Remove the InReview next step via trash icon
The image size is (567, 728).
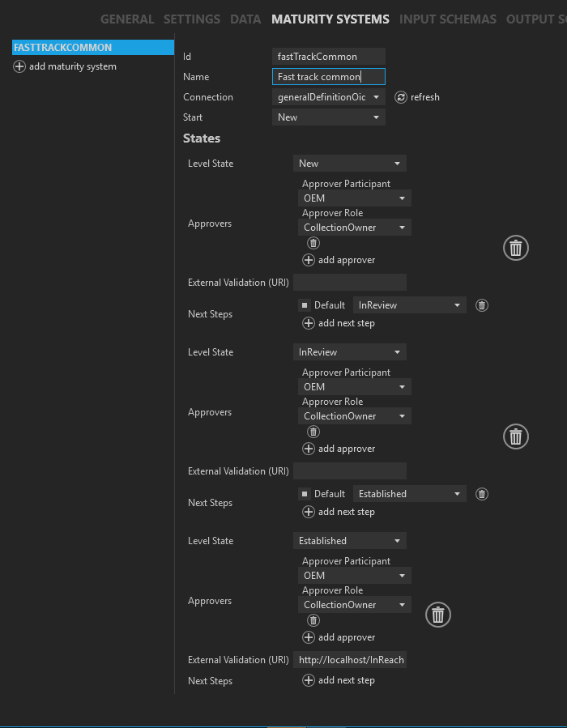tap(482, 305)
